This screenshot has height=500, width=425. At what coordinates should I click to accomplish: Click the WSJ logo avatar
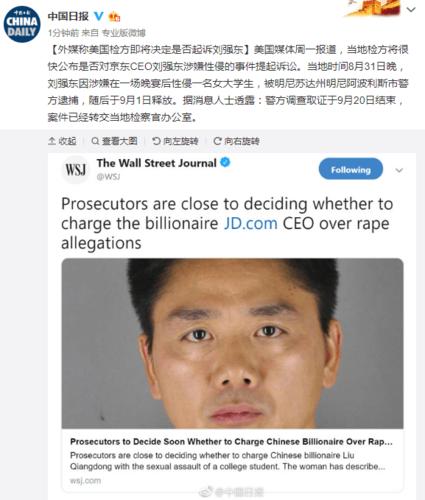click(76, 170)
